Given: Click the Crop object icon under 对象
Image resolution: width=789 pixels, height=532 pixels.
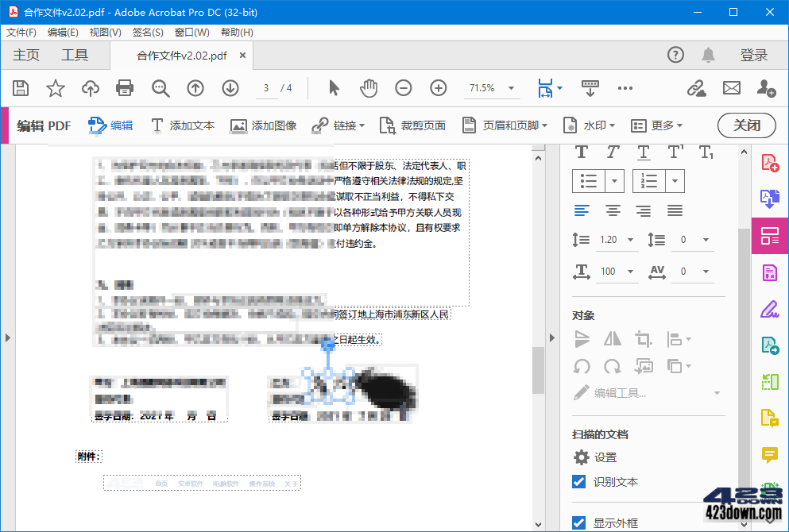Looking at the screenshot, I should [644, 338].
